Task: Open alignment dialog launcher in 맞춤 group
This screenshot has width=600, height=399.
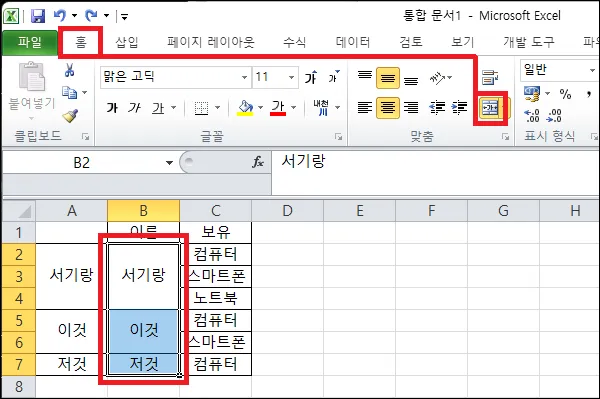Action: (505, 137)
